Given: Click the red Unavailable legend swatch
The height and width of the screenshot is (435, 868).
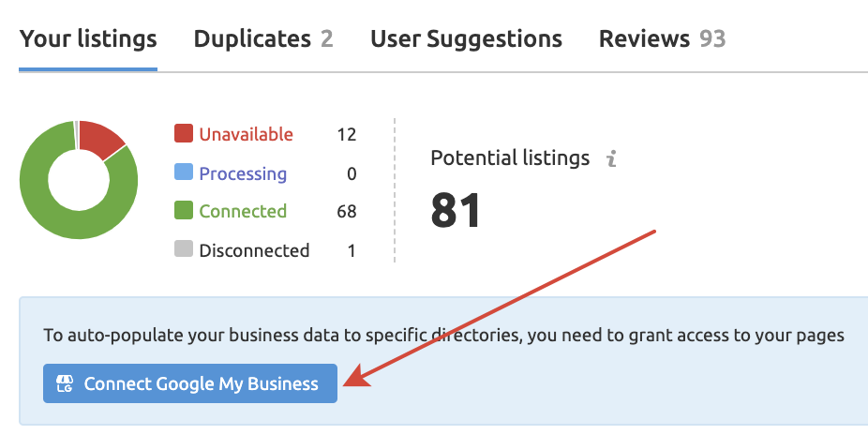Looking at the screenshot, I should click(184, 134).
